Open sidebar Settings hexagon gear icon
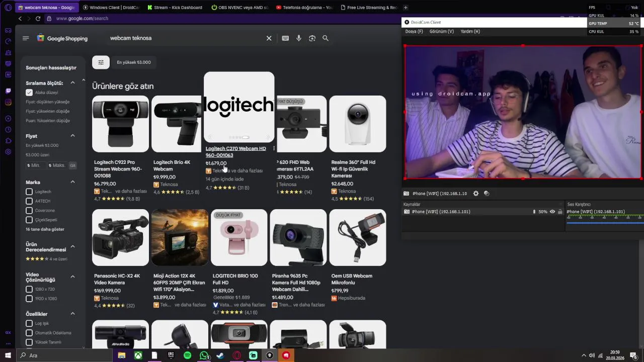Screen dimensions: 644x362 [x=8, y=152]
